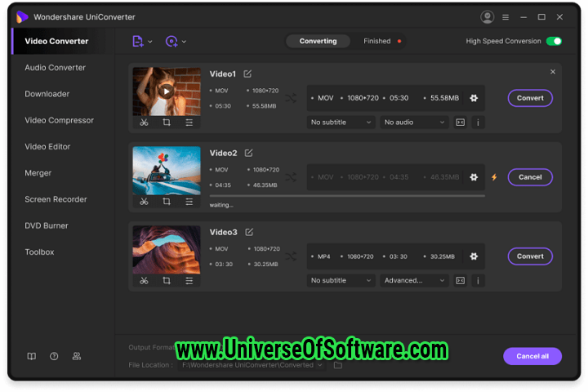Click the Video1 title text

(223, 73)
